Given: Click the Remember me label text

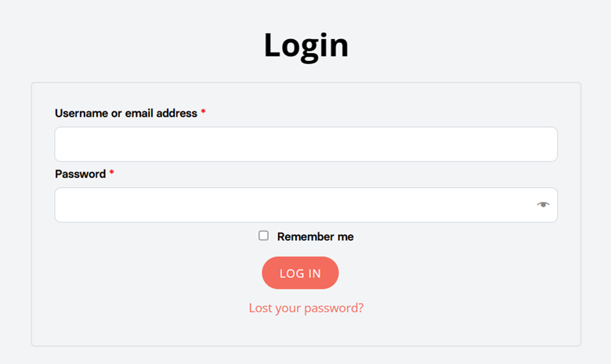Looking at the screenshot, I should click(315, 236).
